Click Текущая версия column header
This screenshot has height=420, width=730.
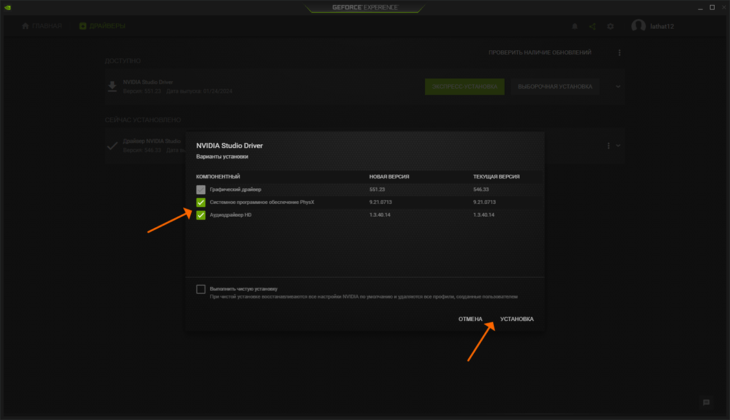point(496,176)
